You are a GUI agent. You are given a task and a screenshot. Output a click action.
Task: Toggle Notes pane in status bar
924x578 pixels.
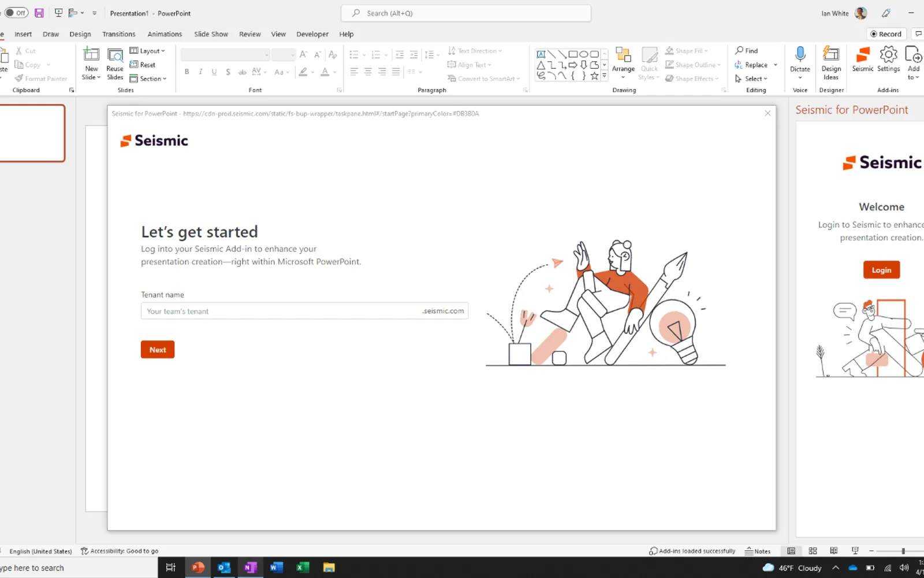(758, 551)
